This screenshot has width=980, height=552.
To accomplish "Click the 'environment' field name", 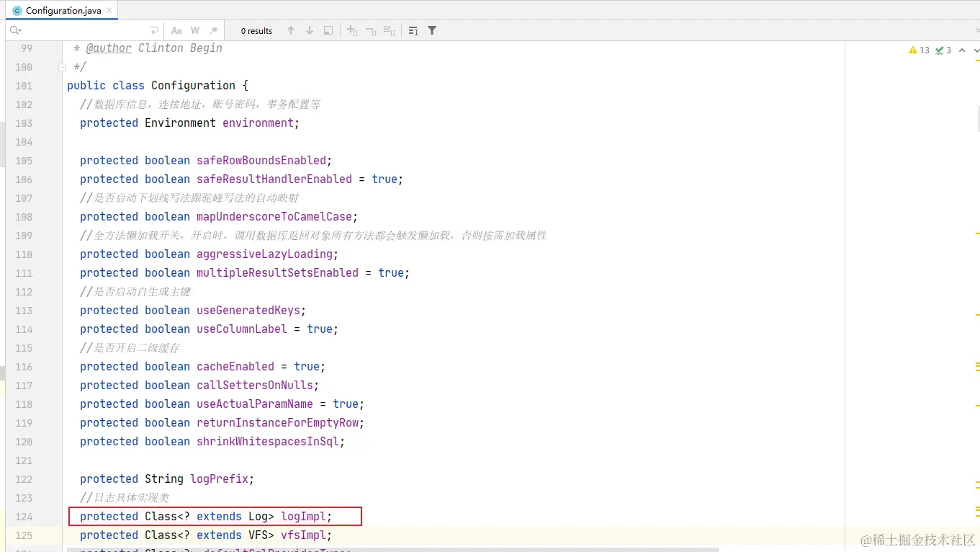I will click(258, 123).
